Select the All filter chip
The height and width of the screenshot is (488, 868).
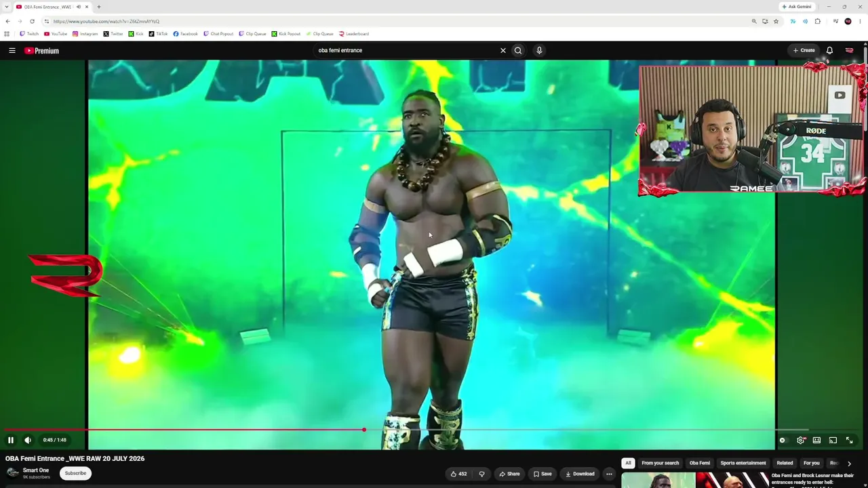click(628, 463)
